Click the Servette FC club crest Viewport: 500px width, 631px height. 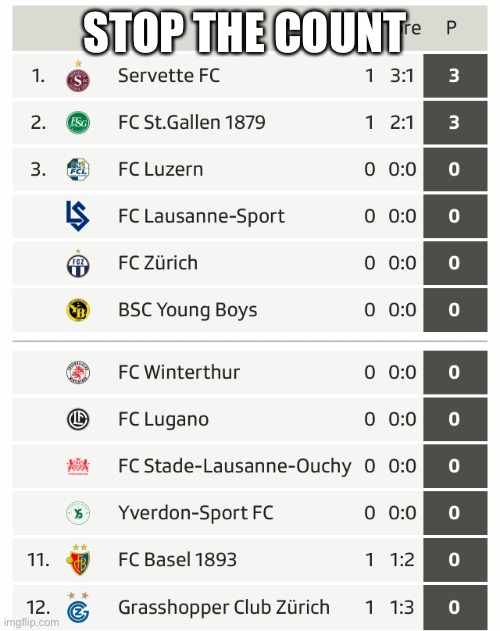(x=78, y=77)
